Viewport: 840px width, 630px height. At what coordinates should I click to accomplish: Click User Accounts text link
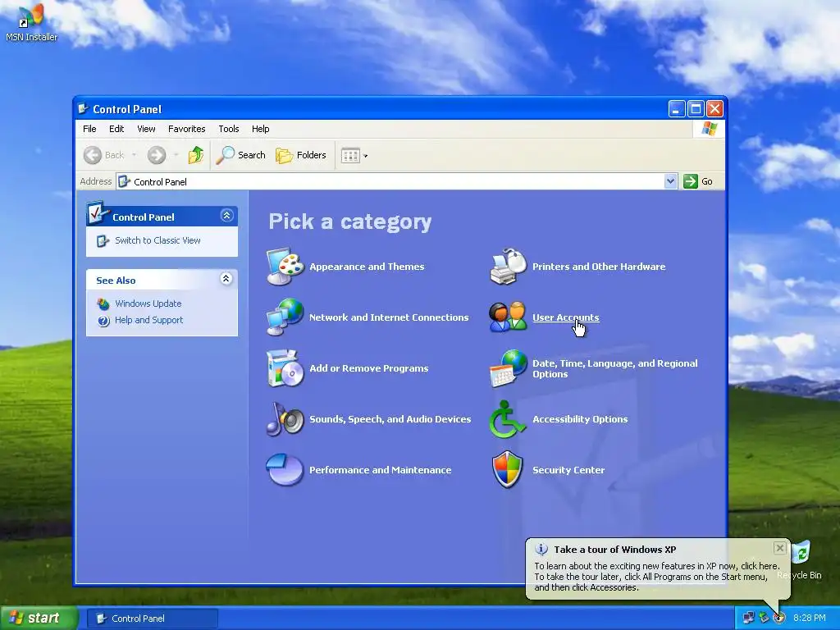[x=566, y=317]
